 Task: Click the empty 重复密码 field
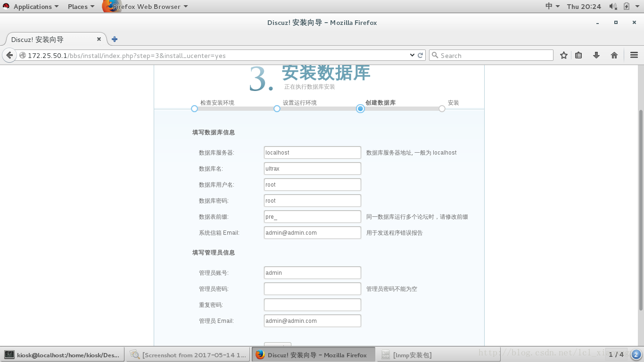(x=313, y=304)
